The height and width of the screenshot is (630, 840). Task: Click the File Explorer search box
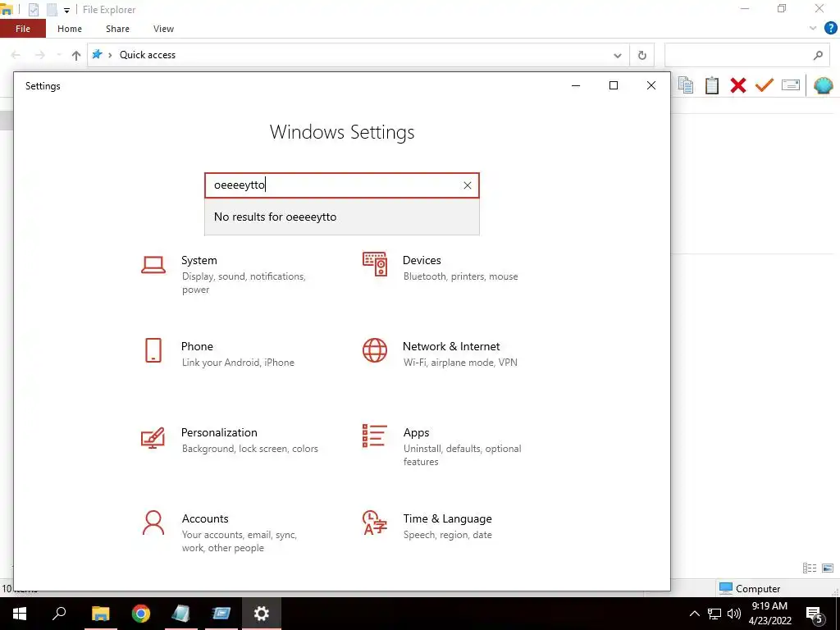[748, 55]
